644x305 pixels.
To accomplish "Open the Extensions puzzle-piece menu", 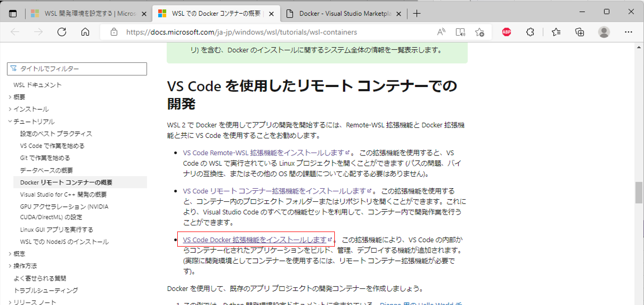I will pos(530,31).
